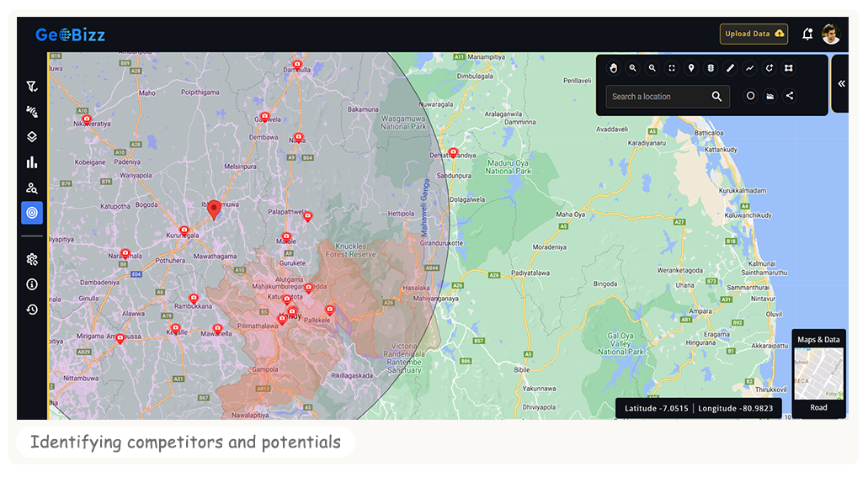Click the red marker at Mawanella

click(x=217, y=329)
